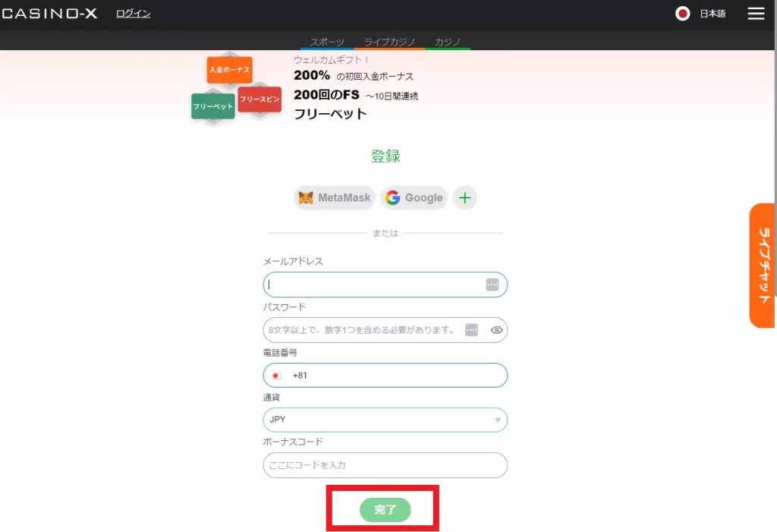777x532 pixels.
Task: Toggle password visibility eye icon
Action: [496, 330]
